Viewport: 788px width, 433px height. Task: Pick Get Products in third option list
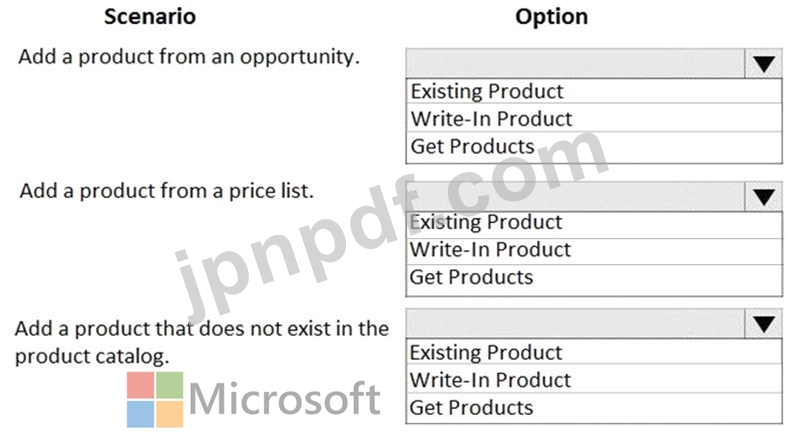pos(594,408)
